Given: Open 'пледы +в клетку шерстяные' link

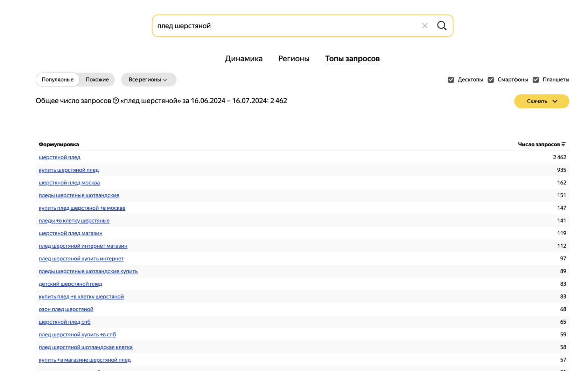Looking at the screenshot, I should [x=74, y=220].
